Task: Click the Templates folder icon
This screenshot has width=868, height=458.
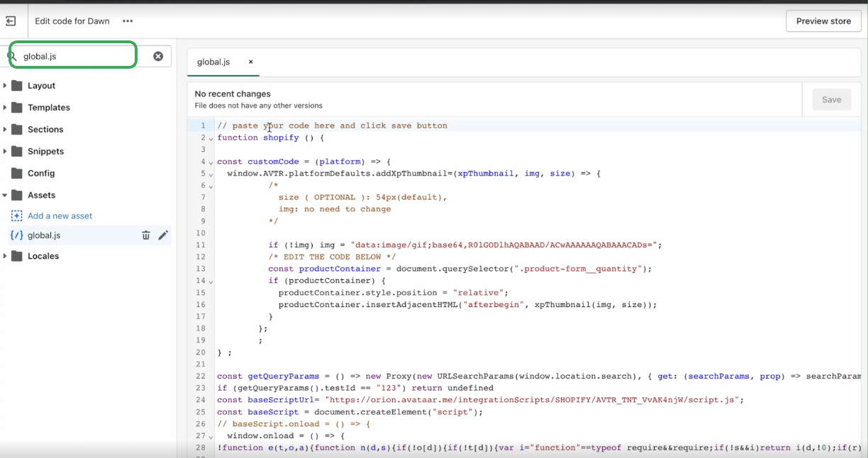Action: pos(17,108)
